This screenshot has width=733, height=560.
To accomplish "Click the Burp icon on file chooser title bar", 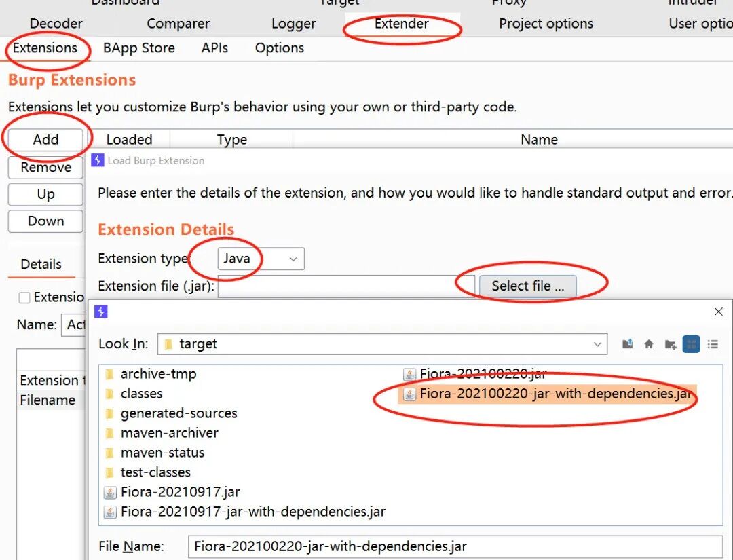I will pos(101,312).
